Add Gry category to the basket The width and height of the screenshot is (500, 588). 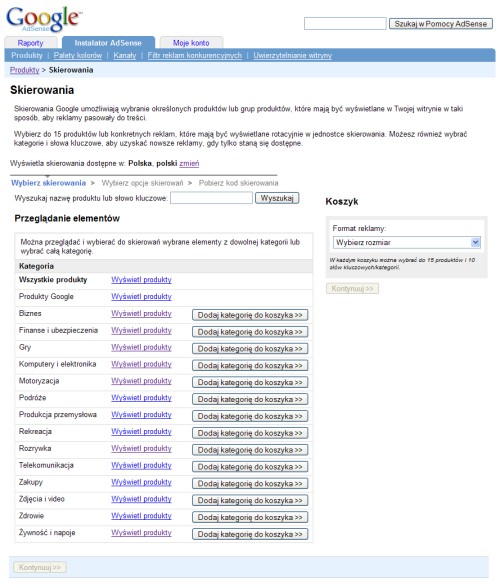click(x=250, y=349)
